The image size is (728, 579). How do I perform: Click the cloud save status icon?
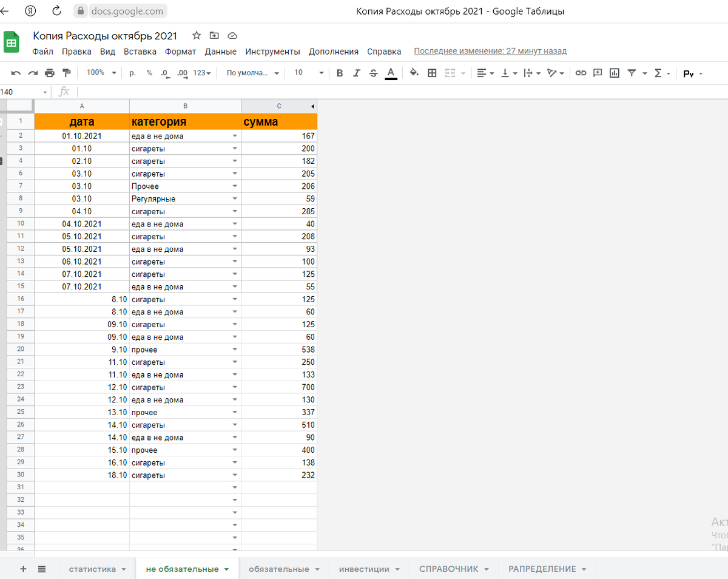(232, 35)
